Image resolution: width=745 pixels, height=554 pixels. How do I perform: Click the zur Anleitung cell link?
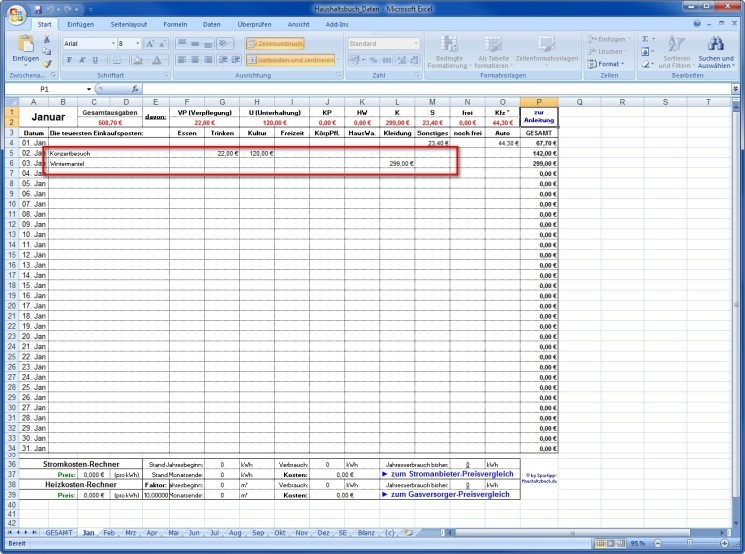pyautogui.click(x=539, y=116)
